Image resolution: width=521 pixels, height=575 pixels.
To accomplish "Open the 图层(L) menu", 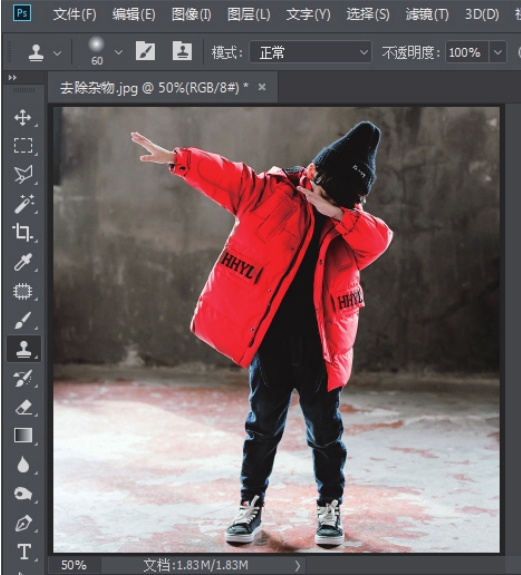I will point(249,15).
